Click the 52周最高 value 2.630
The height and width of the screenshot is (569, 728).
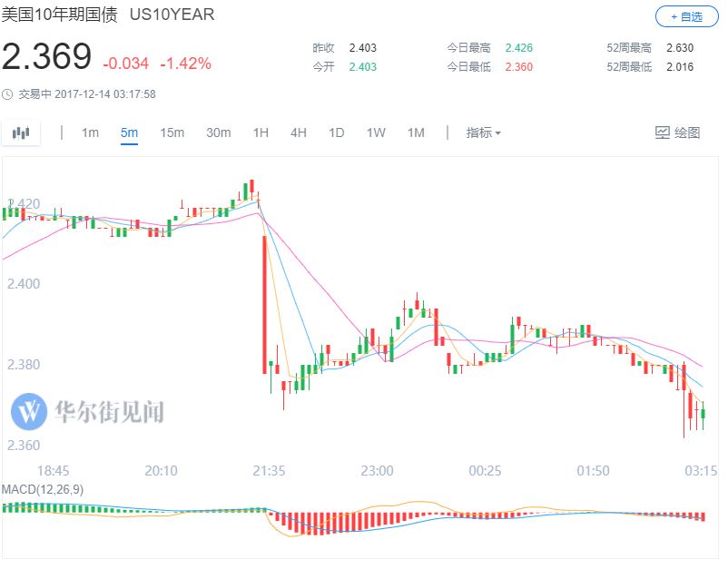680,48
